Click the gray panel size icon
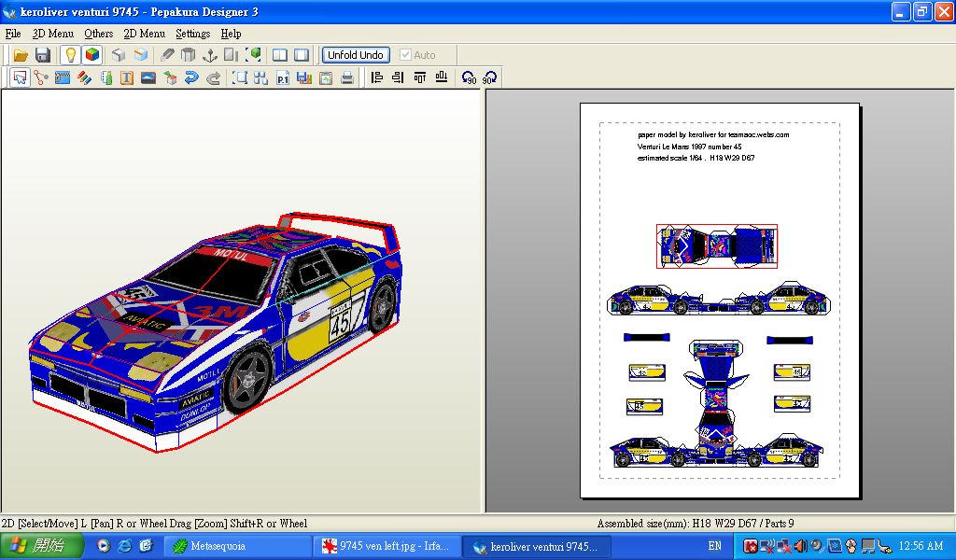This screenshot has height=560, width=956. 232,55
